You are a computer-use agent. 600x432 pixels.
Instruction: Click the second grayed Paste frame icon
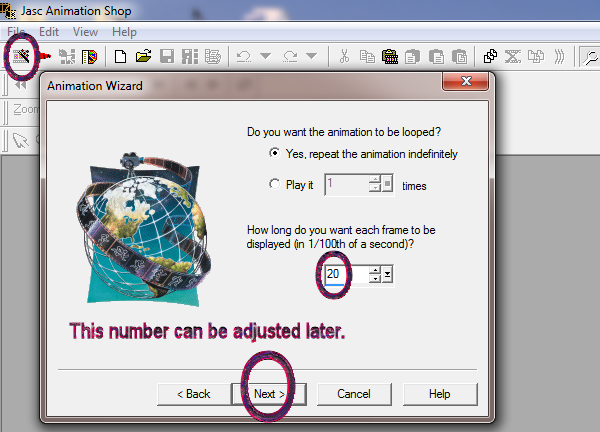436,57
